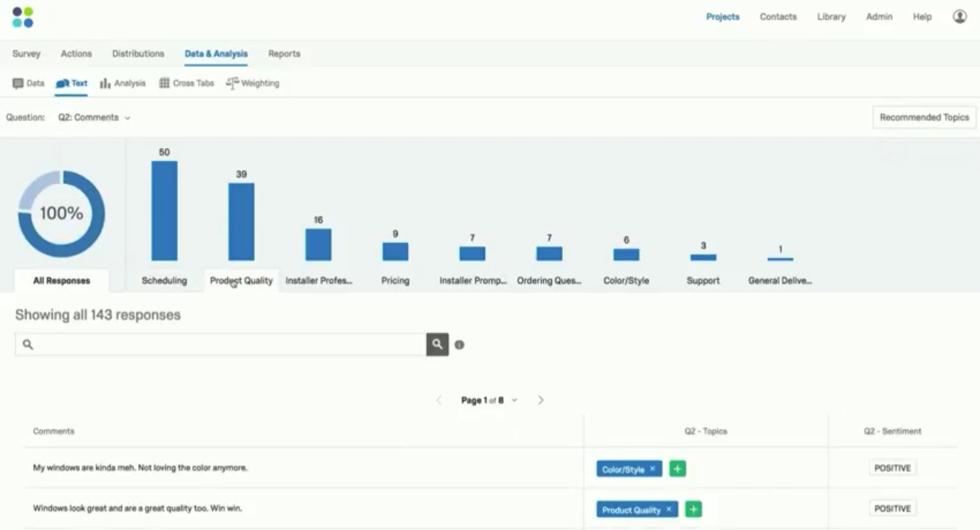
Task: Open the first comment's POSITIVE sentiment selector
Action: coord(892,468)
